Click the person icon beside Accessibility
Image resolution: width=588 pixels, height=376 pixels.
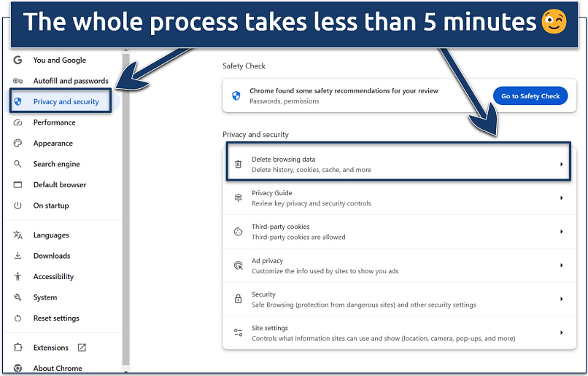tap(18, 276)
